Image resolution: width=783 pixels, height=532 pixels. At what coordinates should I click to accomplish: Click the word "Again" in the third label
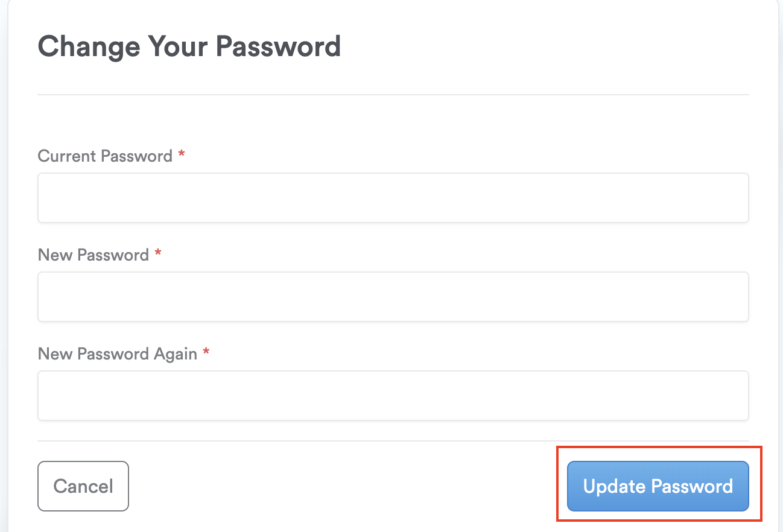click(x=176, y=354)
